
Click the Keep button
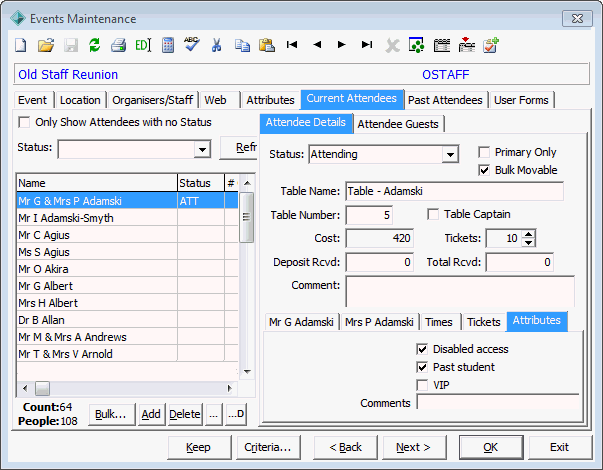click(198, 447)
